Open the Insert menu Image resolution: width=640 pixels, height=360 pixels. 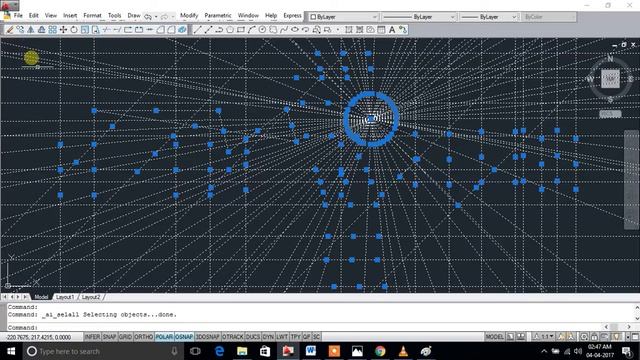pyautogui.click(x=70, y=16)
